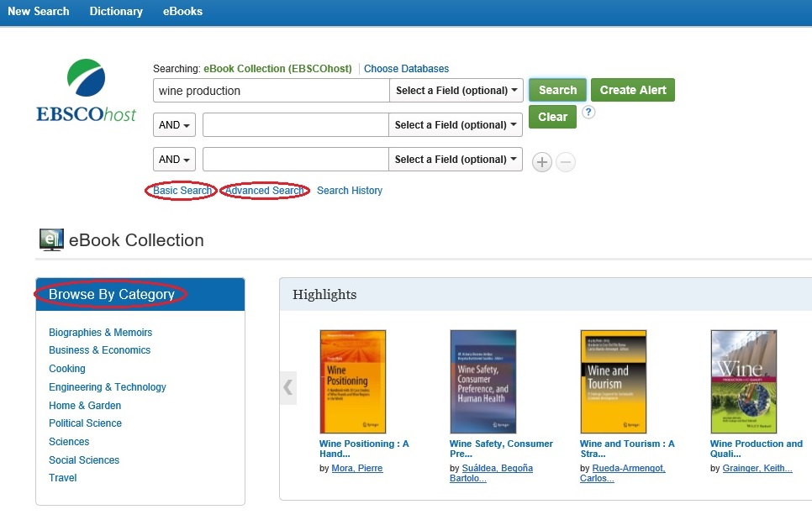Browse the Biographies & Memoirs category
This screenshot has width=812, height=520.
coord(101,332)
